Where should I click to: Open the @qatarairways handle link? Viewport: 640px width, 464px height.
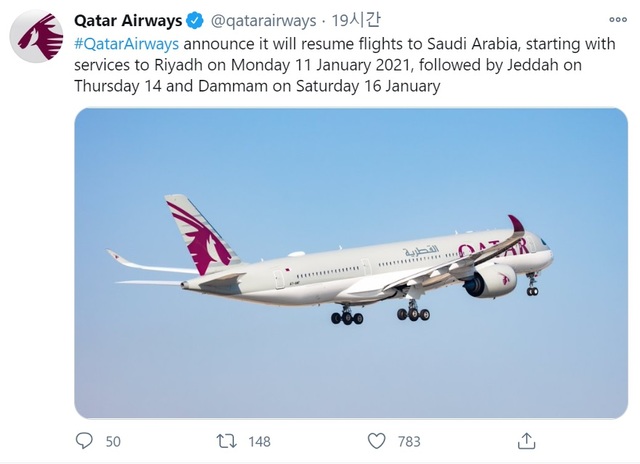[x=262, y=20]
